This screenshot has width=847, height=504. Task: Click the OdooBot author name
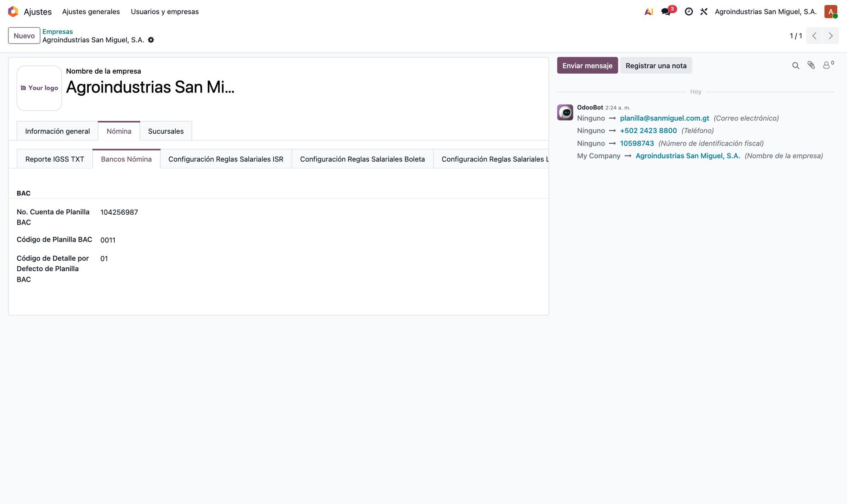click(590, 107)
